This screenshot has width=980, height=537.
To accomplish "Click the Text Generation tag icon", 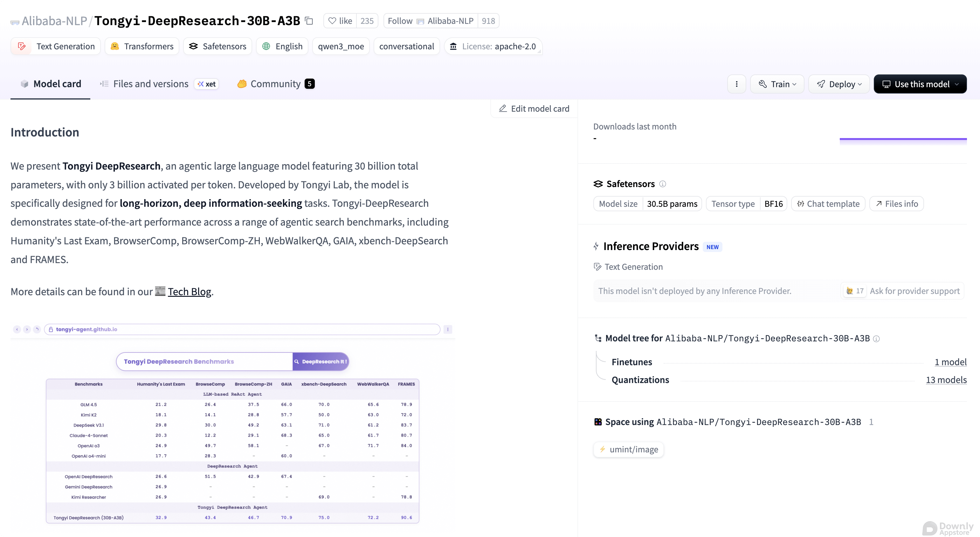I will tap(22, 46).
